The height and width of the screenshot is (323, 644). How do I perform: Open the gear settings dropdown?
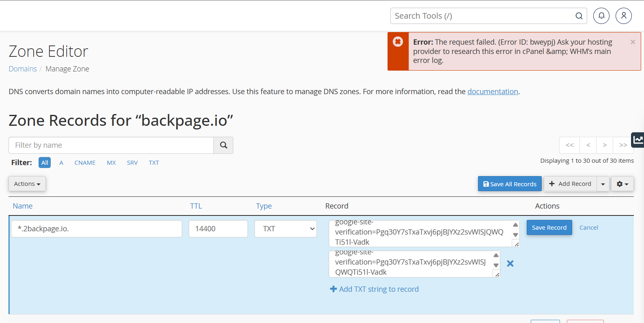coord(622,184)
